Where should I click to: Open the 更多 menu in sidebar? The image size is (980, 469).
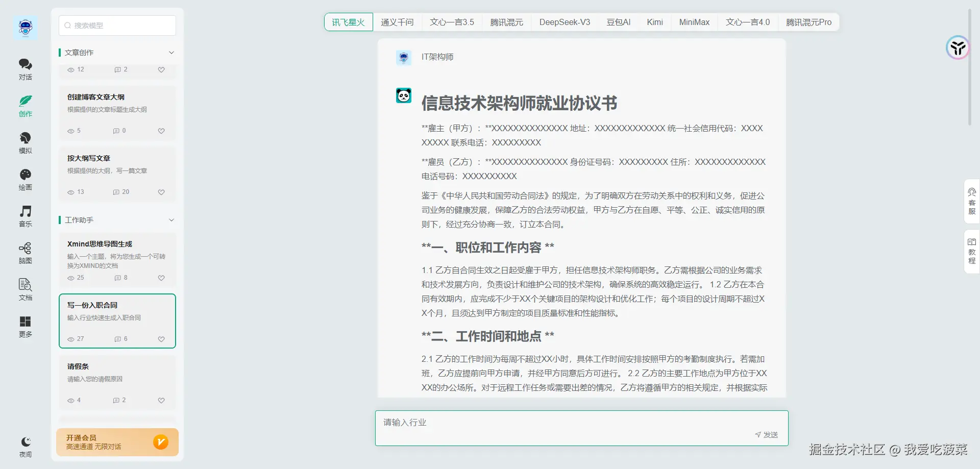coord(26,327)
